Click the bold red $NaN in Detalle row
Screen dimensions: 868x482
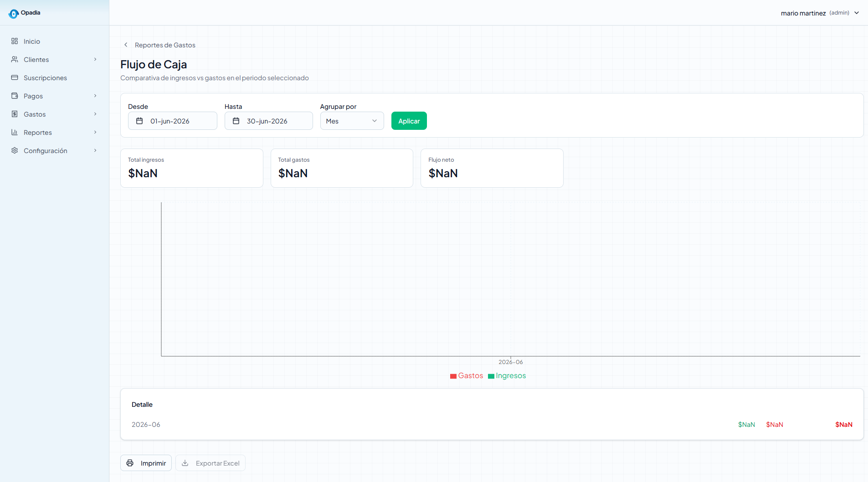[x=843, y=424]
